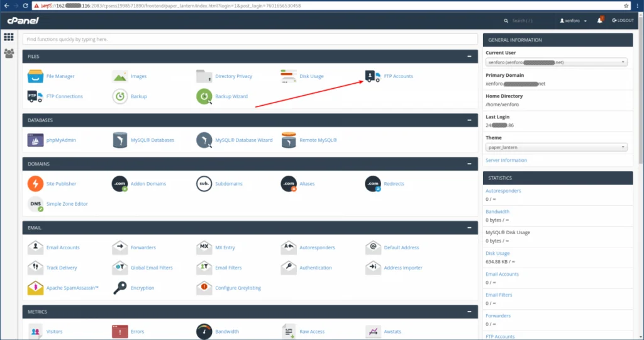Click the Email Filters statistics link
Viewport: 644px width, 340px height.
coord(499,295)
